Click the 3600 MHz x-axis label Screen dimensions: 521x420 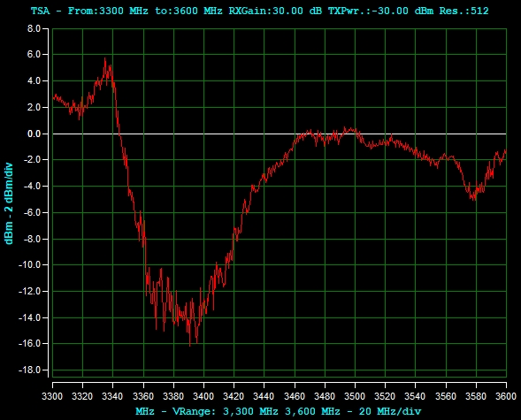click(506, 396)
